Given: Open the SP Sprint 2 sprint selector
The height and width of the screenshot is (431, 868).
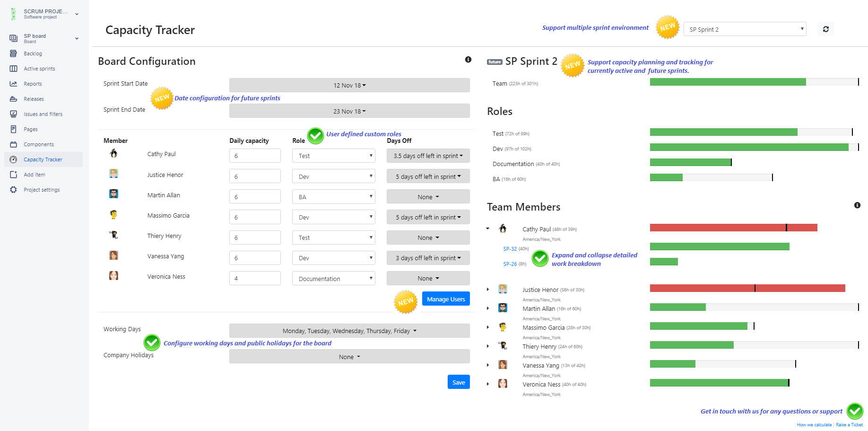Looking at the screenshot, I should point(745,29).
